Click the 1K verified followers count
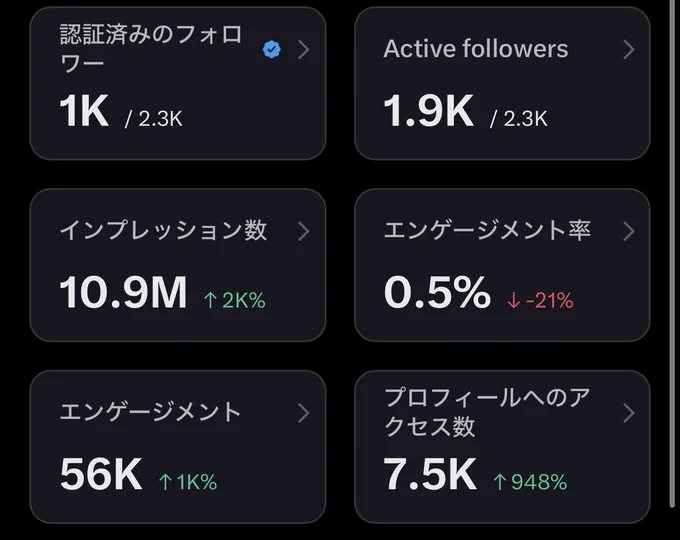Image resolution: width=680 pixels, height=540 pixels. pyautogui.click(x=84, y=111)
